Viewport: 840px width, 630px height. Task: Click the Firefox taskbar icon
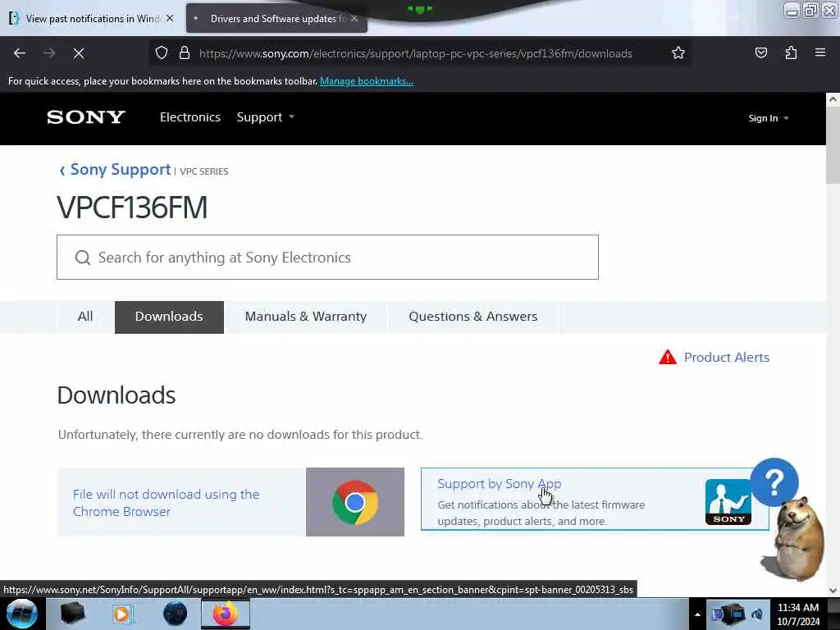(226, 614)
